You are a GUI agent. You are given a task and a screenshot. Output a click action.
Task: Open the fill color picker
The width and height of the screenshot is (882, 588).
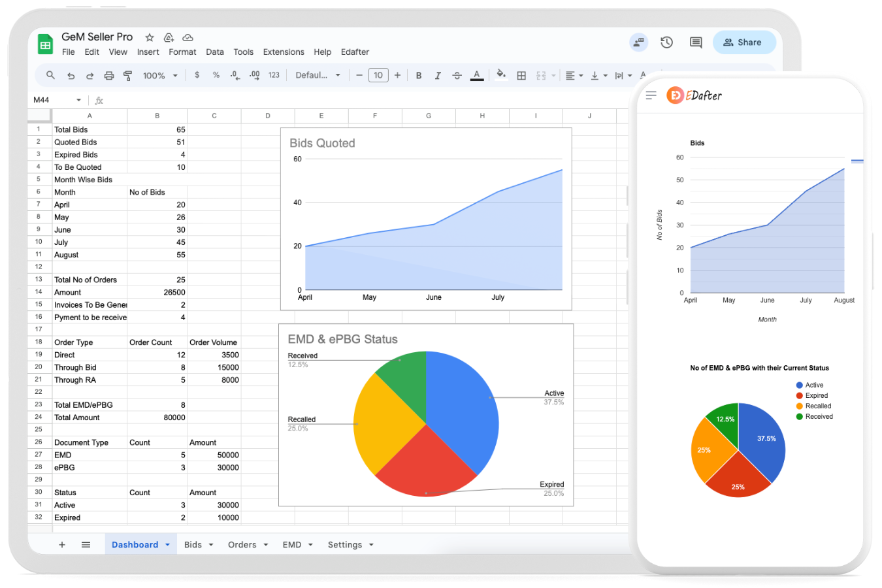[x=501, y=74]
